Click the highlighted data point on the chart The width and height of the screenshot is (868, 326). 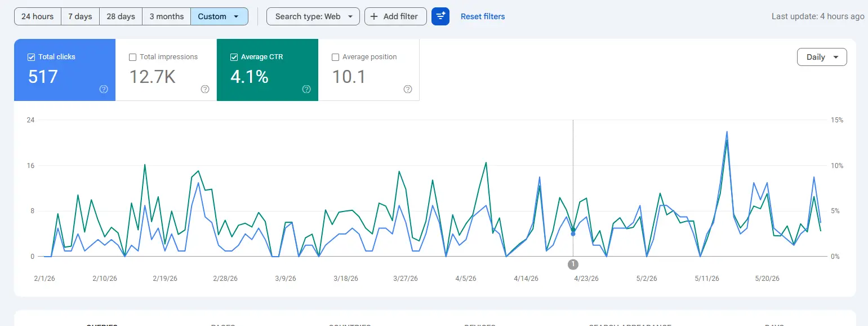coord(573,234)
